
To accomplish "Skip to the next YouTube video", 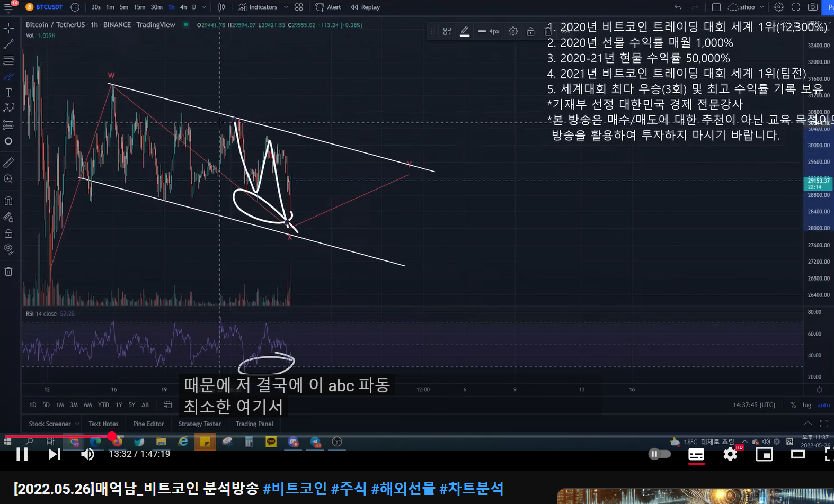I will coord(54,454).
